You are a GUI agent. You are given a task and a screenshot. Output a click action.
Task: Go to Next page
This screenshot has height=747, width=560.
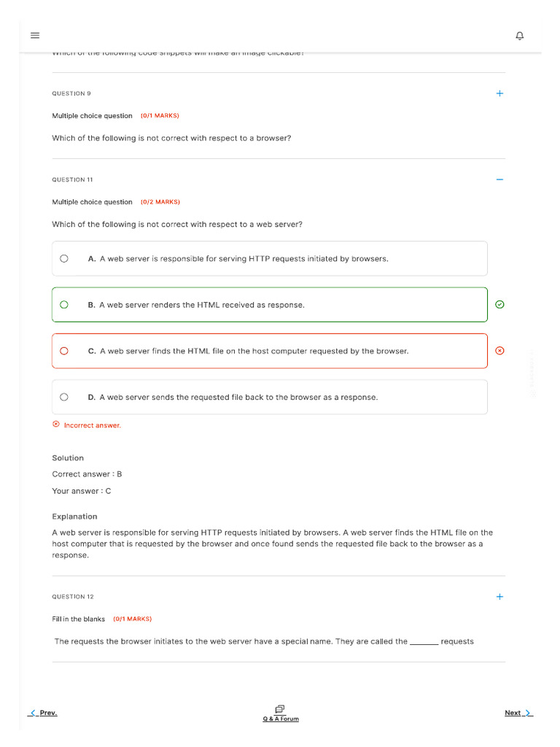(x=518, y=713)
